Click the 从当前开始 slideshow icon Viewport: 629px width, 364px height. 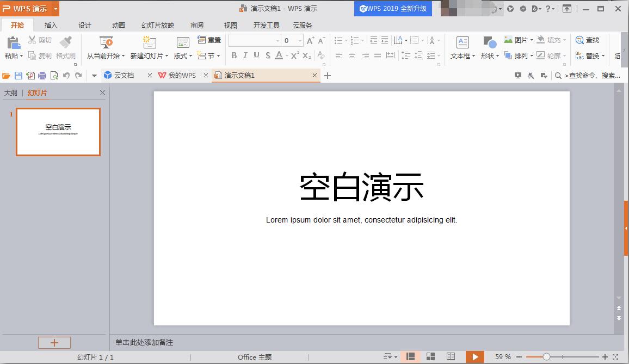coord(106,42)
